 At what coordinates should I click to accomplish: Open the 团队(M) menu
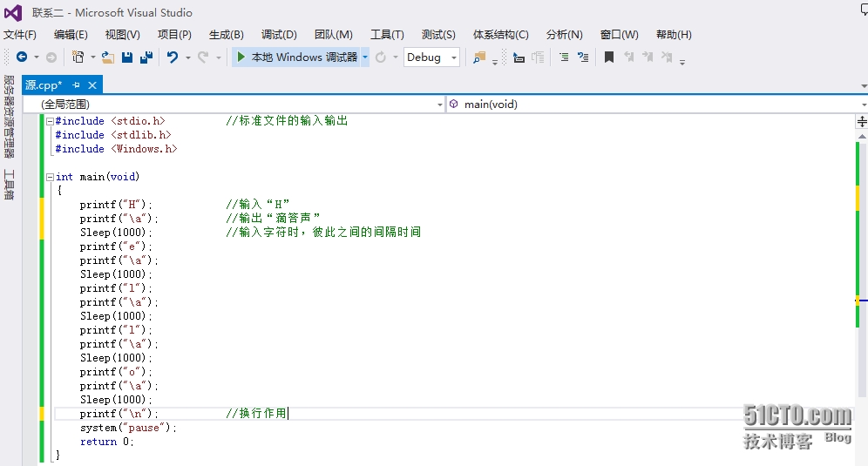click(x=333, y=35)
